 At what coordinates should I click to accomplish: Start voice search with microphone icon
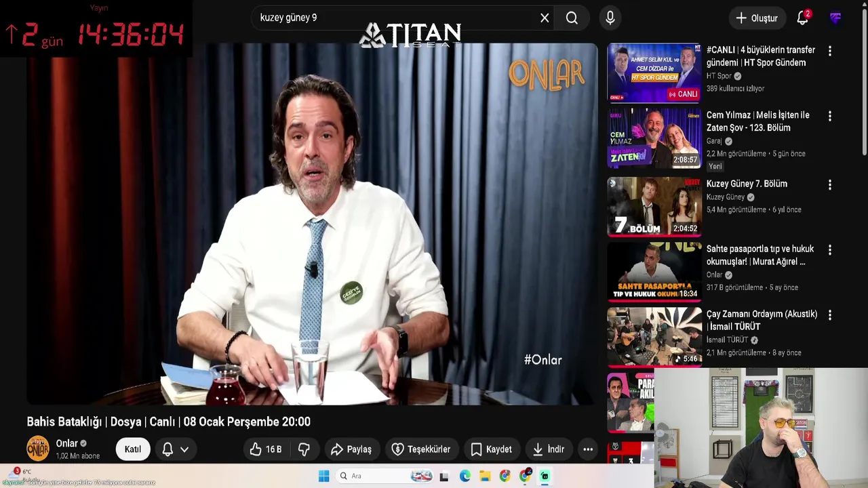tap(610, 18)
